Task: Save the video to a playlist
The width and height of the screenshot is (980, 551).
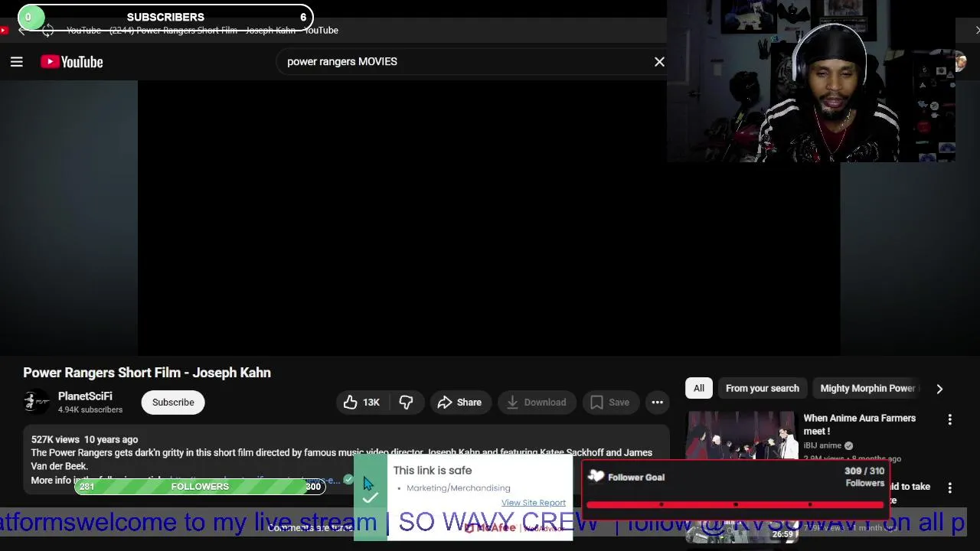Action: 610,402
